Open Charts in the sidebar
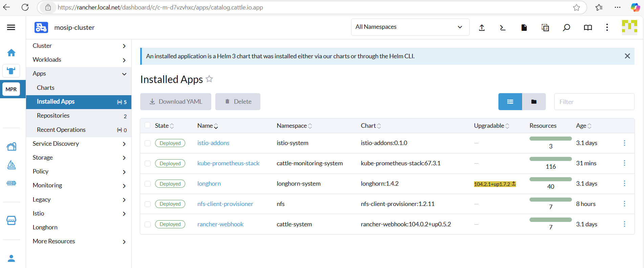 click(x=46, y=88)
